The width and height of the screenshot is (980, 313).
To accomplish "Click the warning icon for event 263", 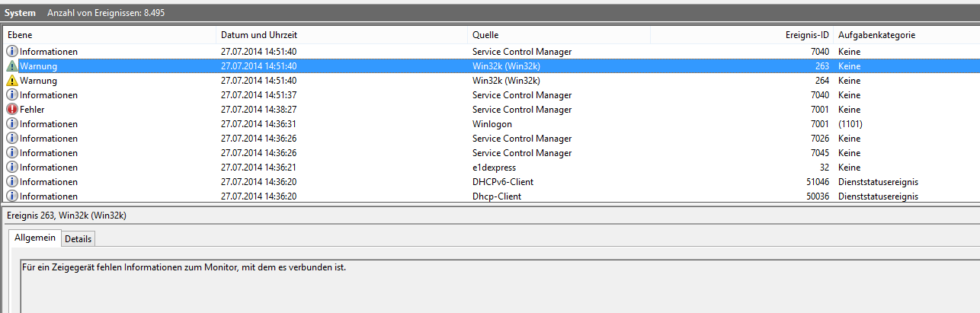I will point(11,66).
